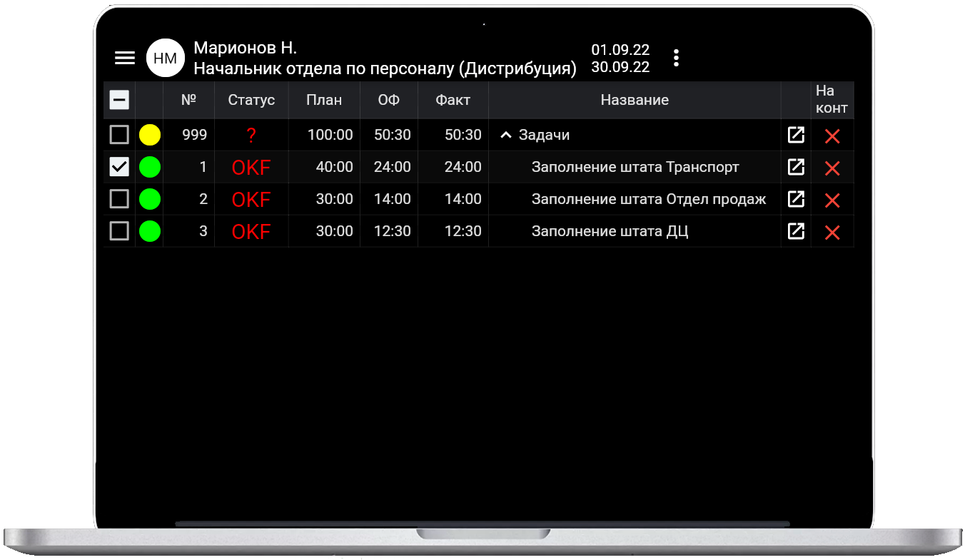Open Заполнение штата ДЦ external link icon
Screen dimensions: 965x560
(x=796, y=231)
